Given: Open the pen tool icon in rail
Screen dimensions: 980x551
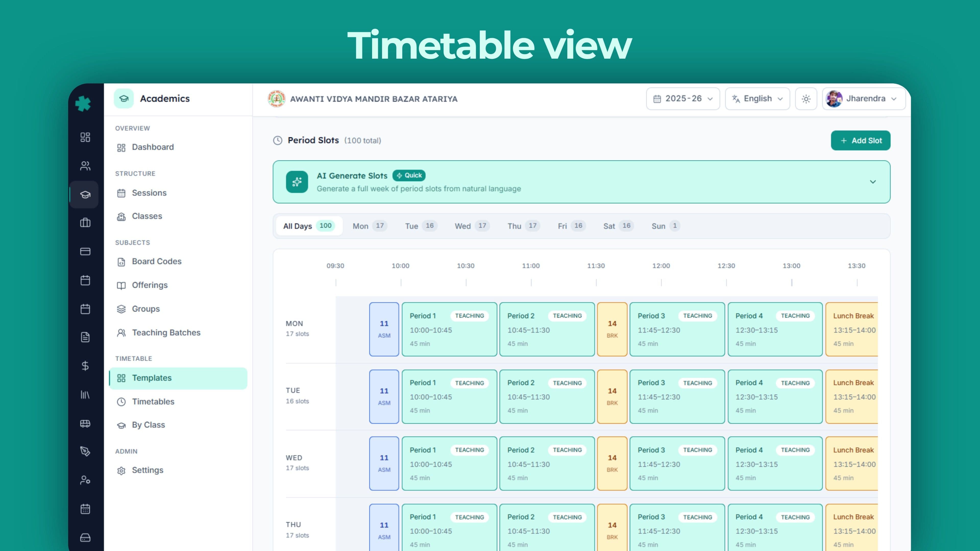Looking at the screenshot, I should 85,451.
